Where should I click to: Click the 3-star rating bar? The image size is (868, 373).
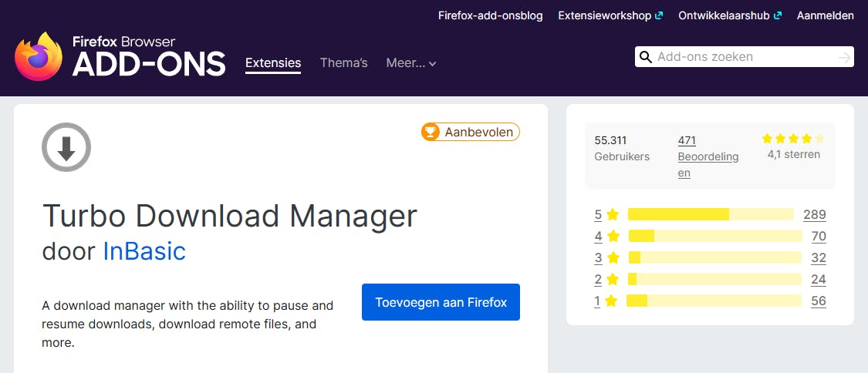click(715, 257)
